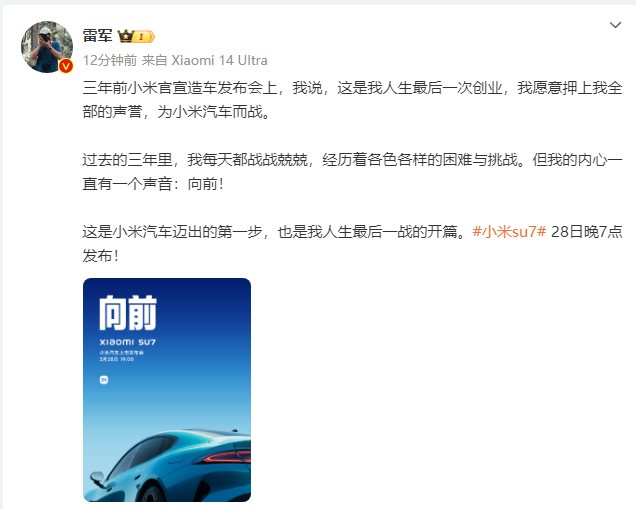The width and height of the screenshot is (636, 509).
Task: Click the orange verified V badge
Action: click(x=66, y=66)
